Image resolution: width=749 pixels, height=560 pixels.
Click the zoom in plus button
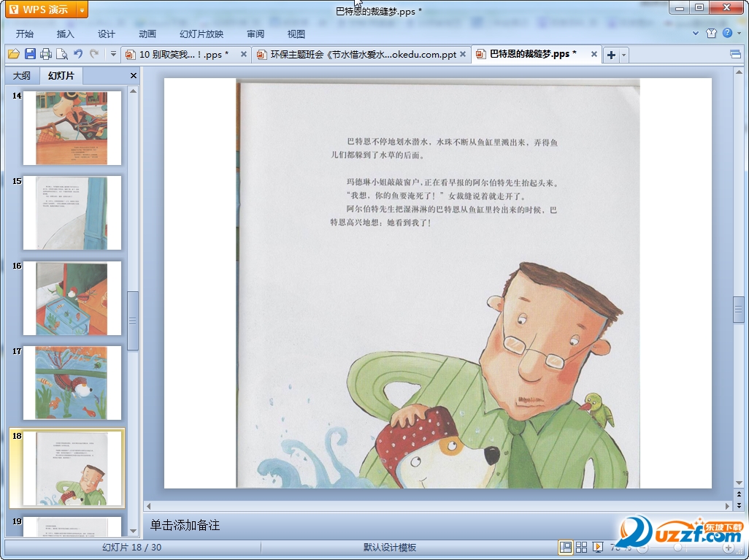point(728,548)
